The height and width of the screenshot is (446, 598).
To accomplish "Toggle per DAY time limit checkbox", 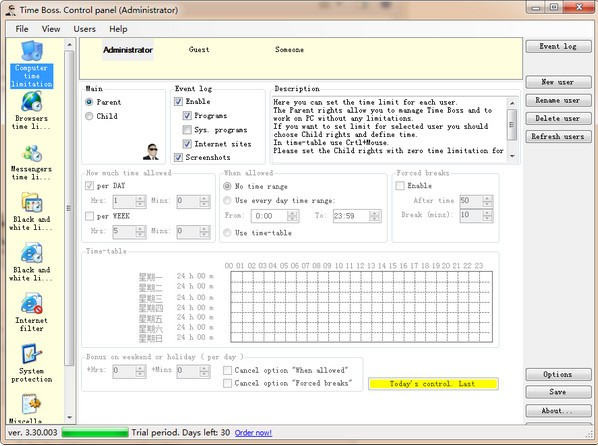I will tap(89, 186).
